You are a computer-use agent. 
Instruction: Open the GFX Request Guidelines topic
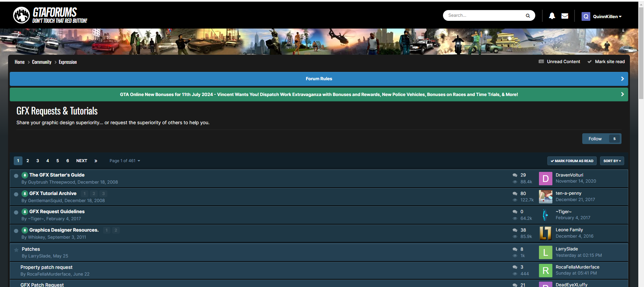[57, 211]
